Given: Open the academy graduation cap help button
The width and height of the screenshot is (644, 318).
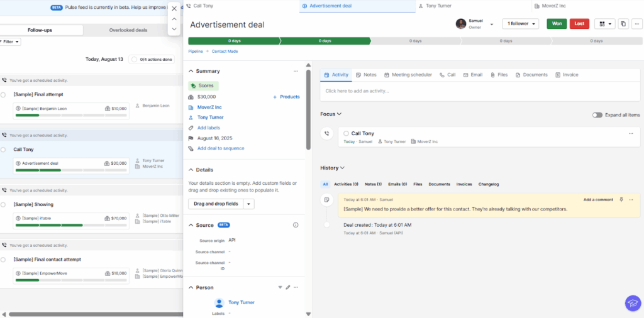Looking at the screenshot, I should coord(632,303).
